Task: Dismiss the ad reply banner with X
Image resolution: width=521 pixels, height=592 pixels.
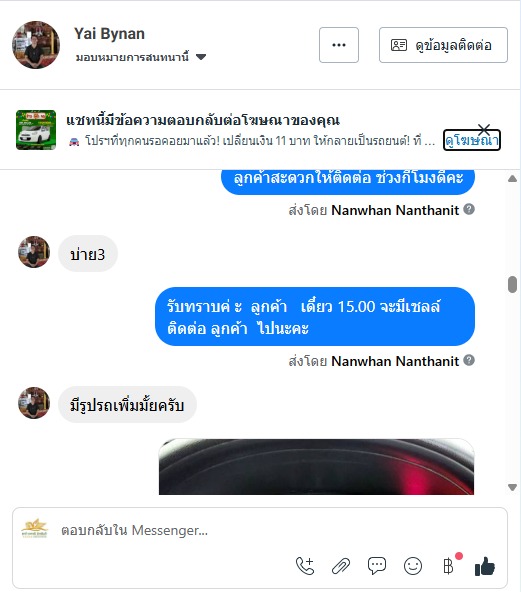Action: click(484, 130)
